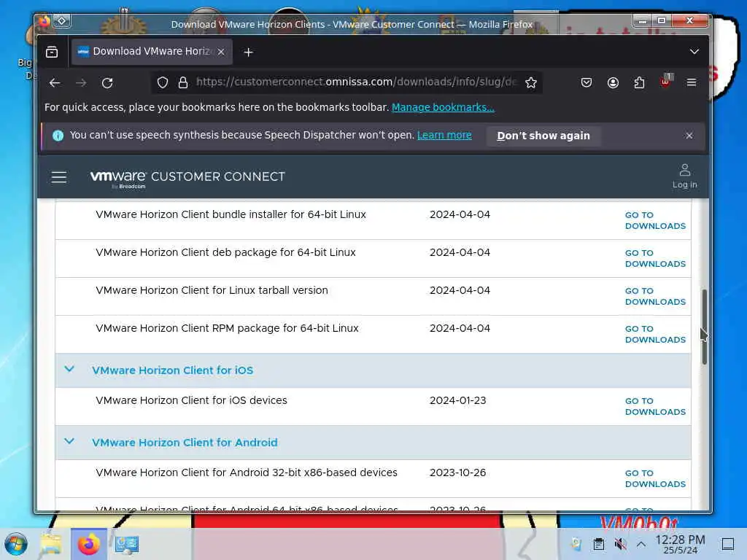Viewport: 747px width, 560px height.
Task: Click the Linux tarball version row text
Action: click(212, 290)
